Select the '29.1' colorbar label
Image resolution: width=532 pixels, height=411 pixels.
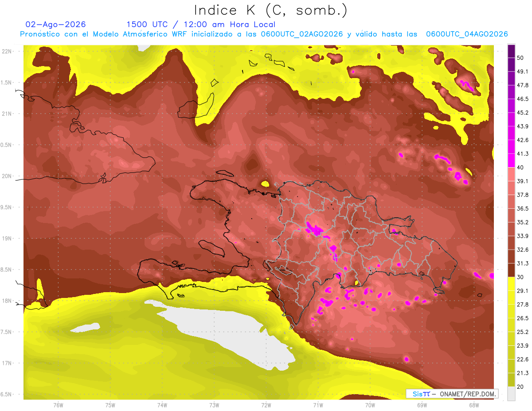click(523, 290)
